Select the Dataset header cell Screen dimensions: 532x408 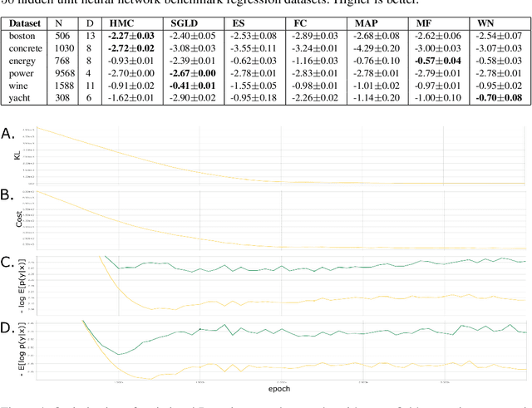pos(26,23)
